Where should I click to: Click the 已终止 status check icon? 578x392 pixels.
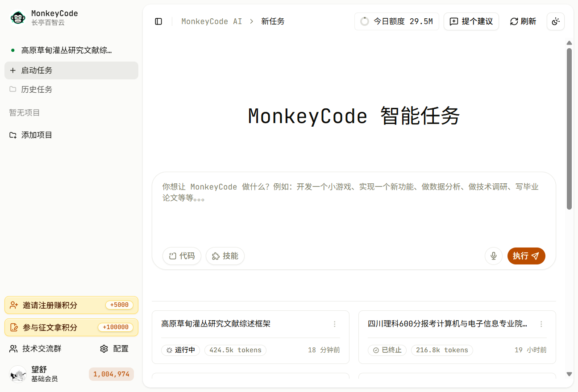point(376,350)
